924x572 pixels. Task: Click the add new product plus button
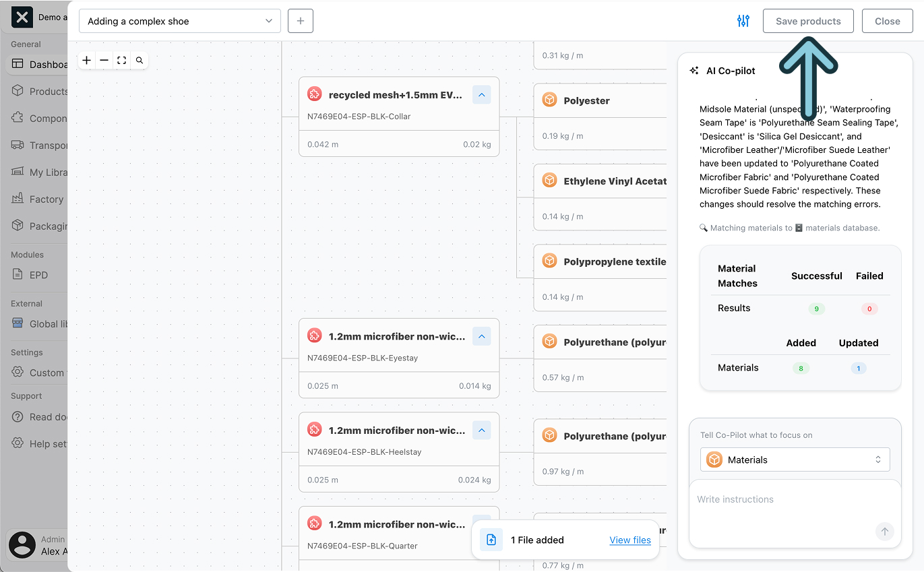[300, 21]
